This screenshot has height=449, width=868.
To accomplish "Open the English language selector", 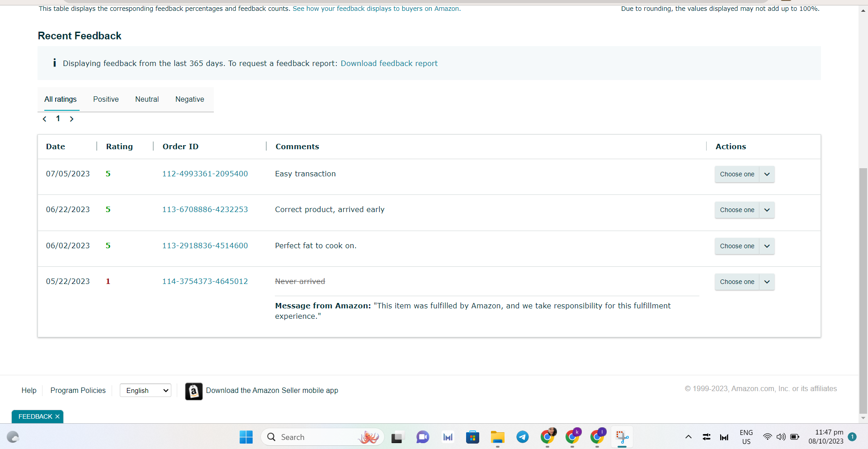I will coord(146,390).
